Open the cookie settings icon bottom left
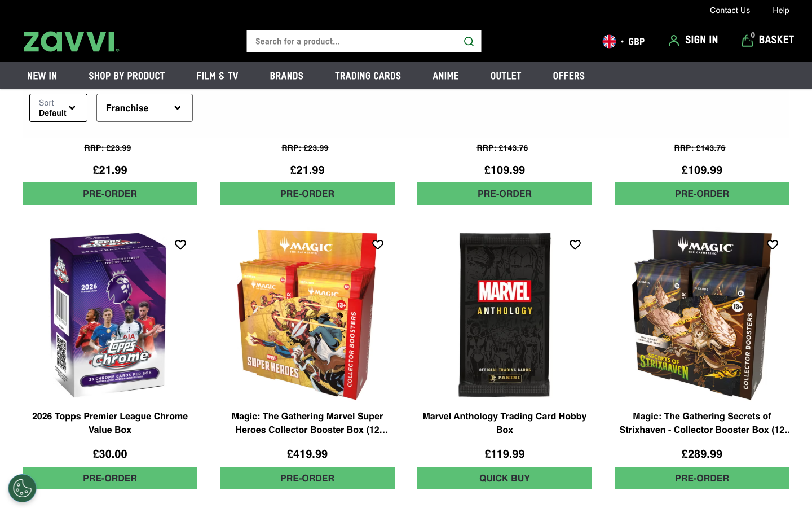This screenshot has width=812, height=508. 22,488
